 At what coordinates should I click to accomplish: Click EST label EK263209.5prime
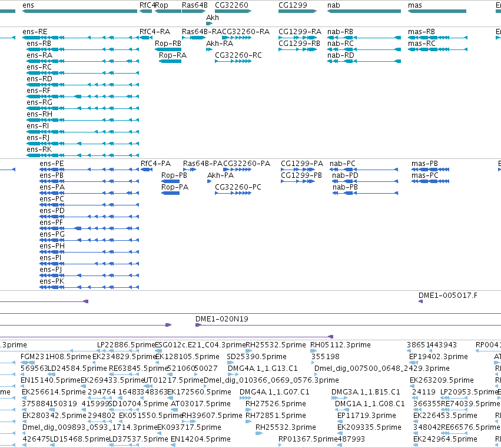[x=442, y=380]
